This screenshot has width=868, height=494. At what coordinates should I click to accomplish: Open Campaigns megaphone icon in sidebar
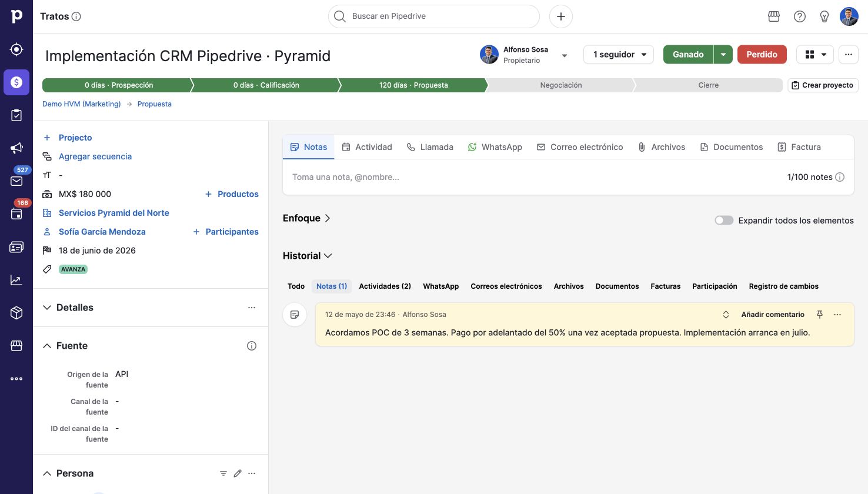[x=16, y=148]
